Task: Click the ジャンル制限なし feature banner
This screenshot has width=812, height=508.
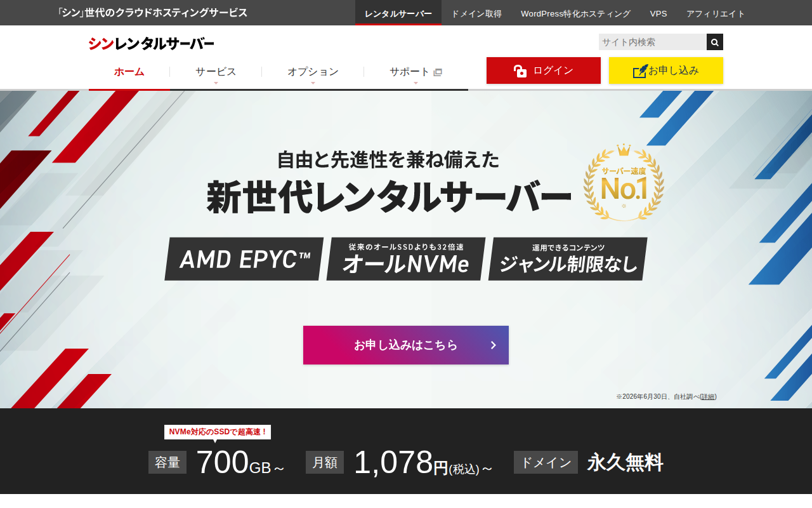Action: coord(568,259)
